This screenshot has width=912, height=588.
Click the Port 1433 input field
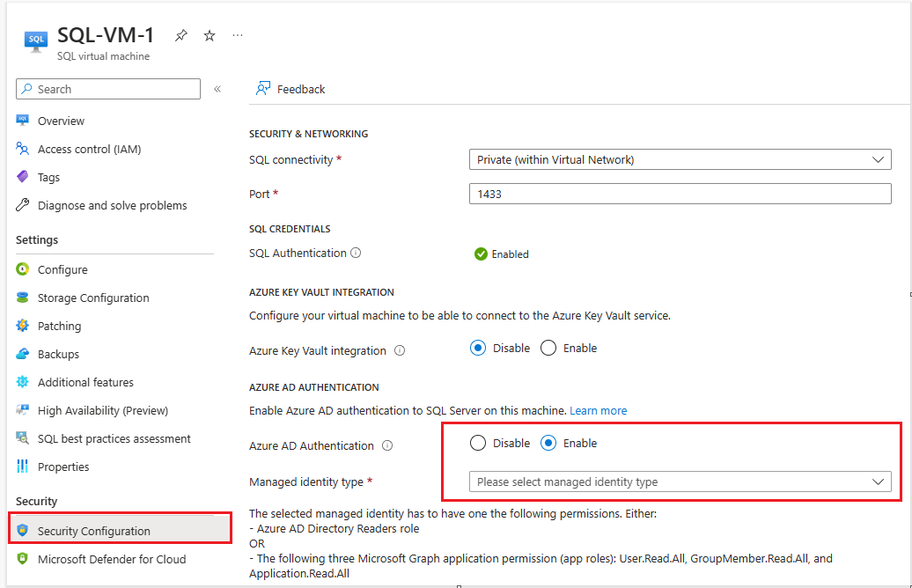[x=680, y=194]
